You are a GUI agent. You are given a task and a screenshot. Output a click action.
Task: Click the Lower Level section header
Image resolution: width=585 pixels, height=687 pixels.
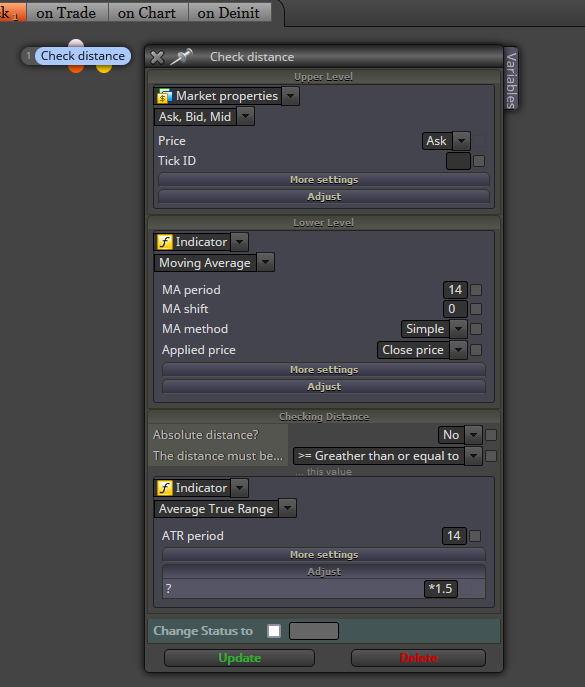[323, 223]
